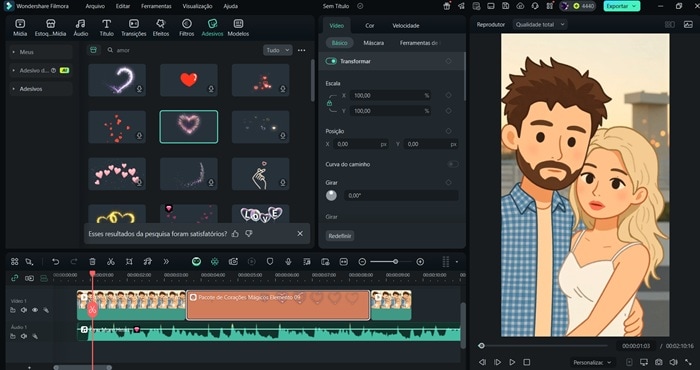Stop the preview playback

click(527, 362)
